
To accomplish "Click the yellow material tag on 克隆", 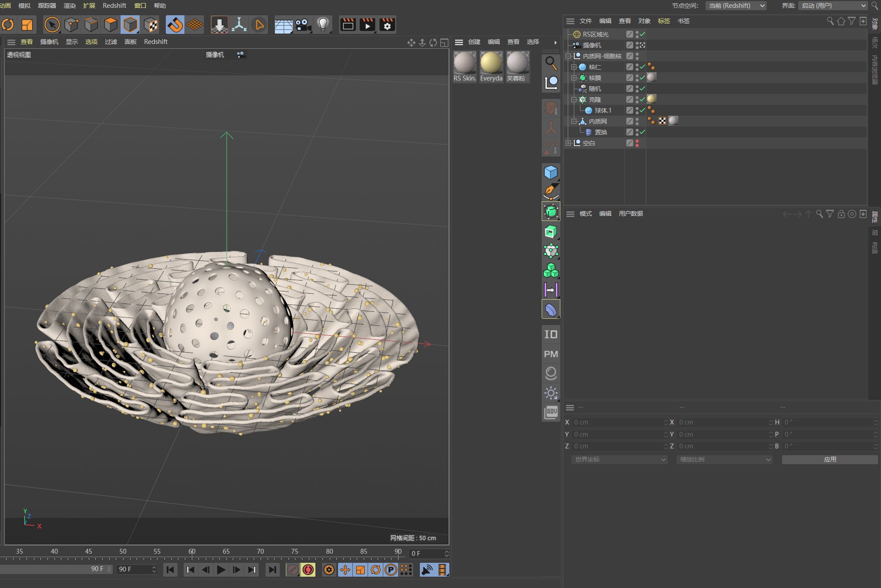I will [x=652, y=99].
